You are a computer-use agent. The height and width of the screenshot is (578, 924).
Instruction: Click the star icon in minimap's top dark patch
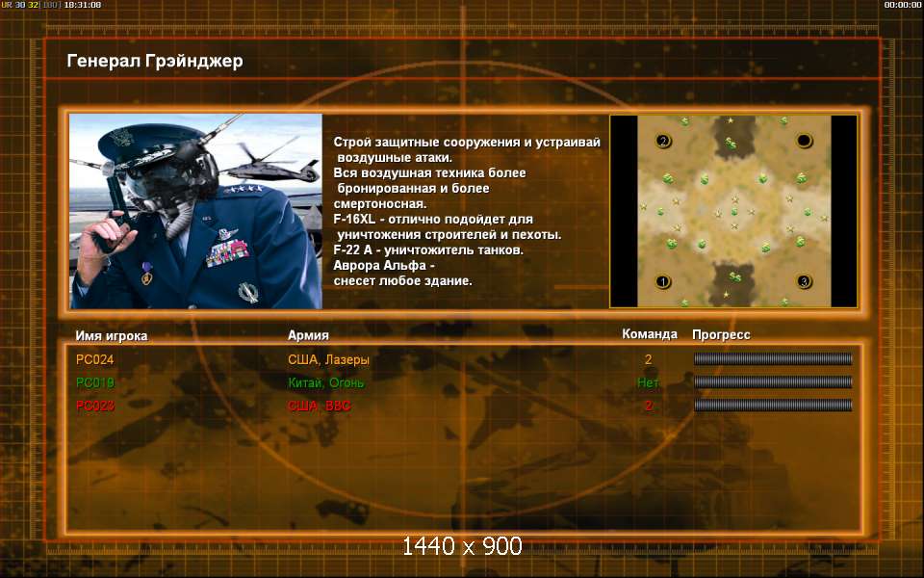[731, 120]
